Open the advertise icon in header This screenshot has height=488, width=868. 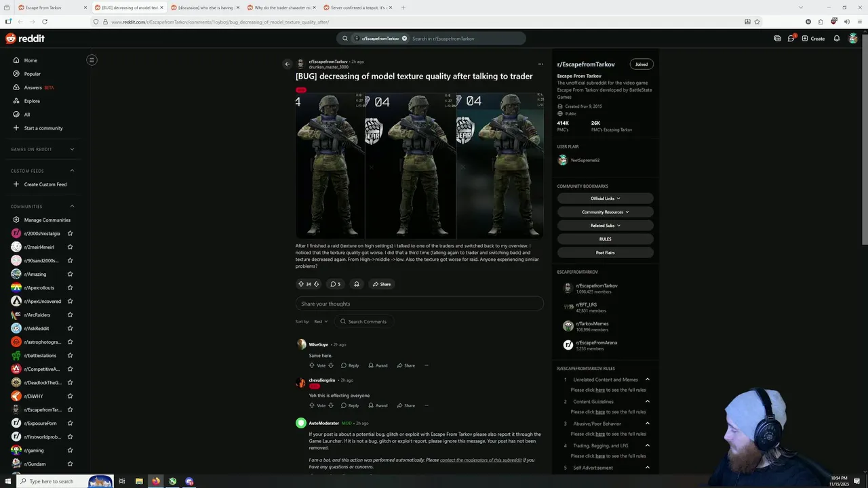pos(777,39)
